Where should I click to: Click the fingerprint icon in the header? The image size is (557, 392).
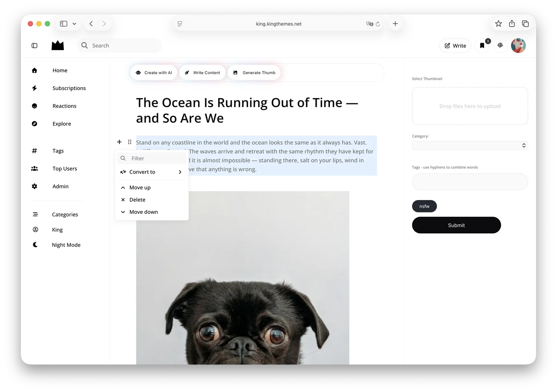tap(500, 46)
